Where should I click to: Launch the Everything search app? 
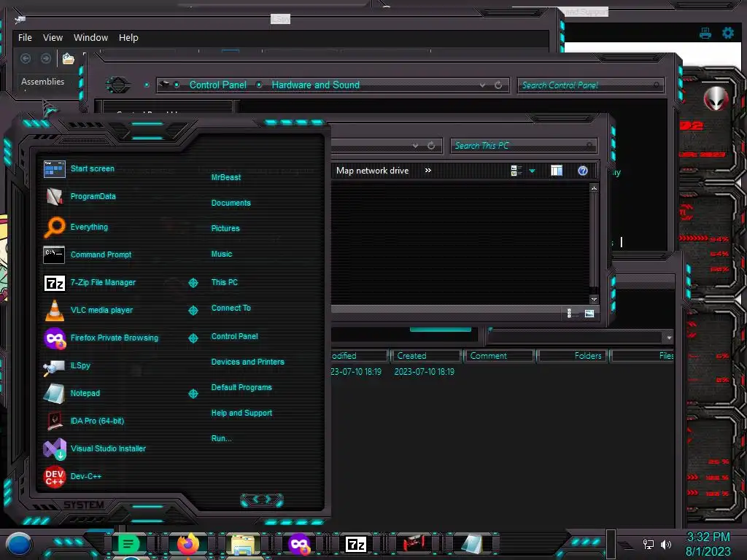pos(76,227)
